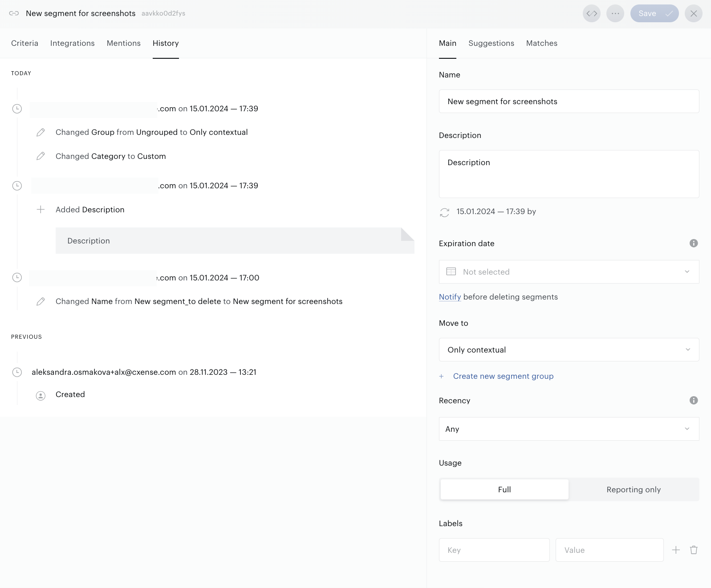Add a label with the plus icon
Screen dimensions: 711x588
676,550
